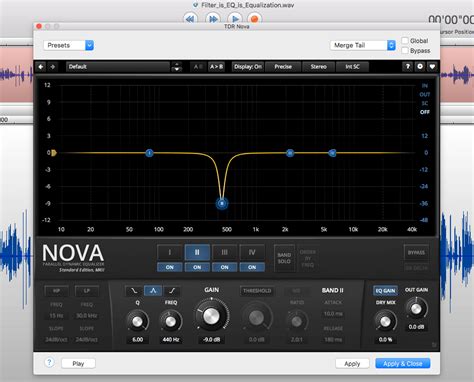Open the Int SC sidechain selector

tap(352, 67)
